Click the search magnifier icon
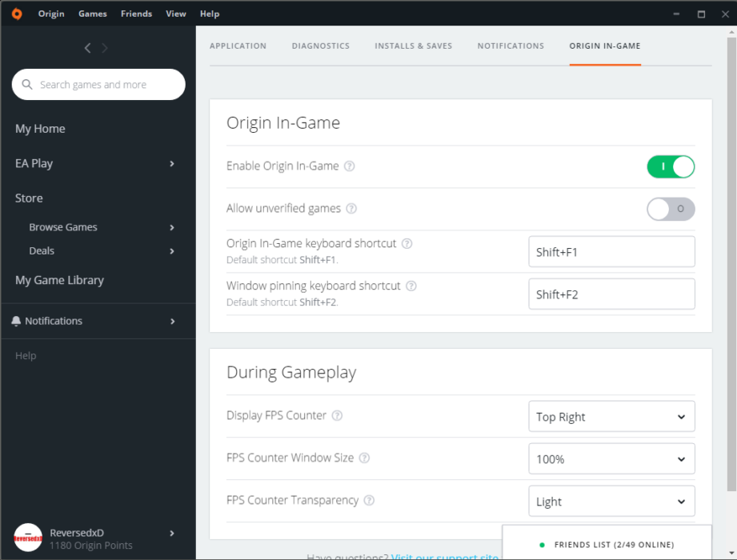The height and width of the screenshot is (560, 737). [x=26, y=84]
